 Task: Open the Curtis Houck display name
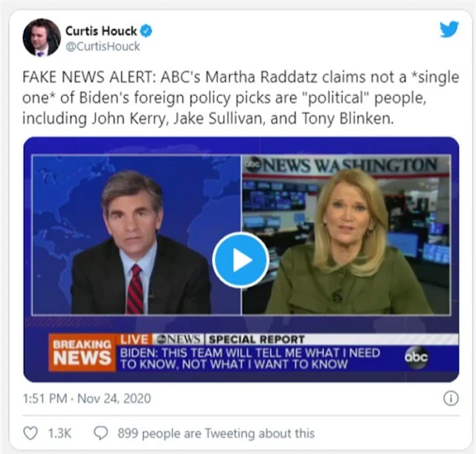point(101,31)
